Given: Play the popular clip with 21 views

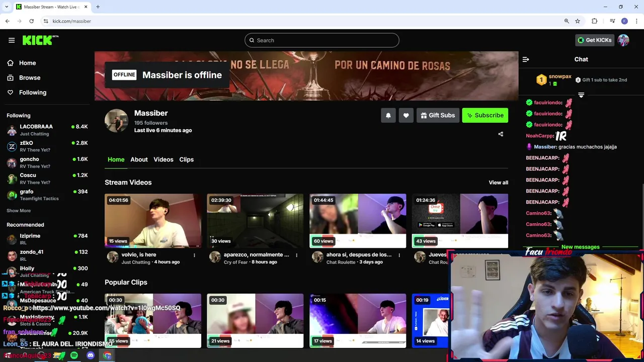Looking at the screenshot, I should coord(255,321).
